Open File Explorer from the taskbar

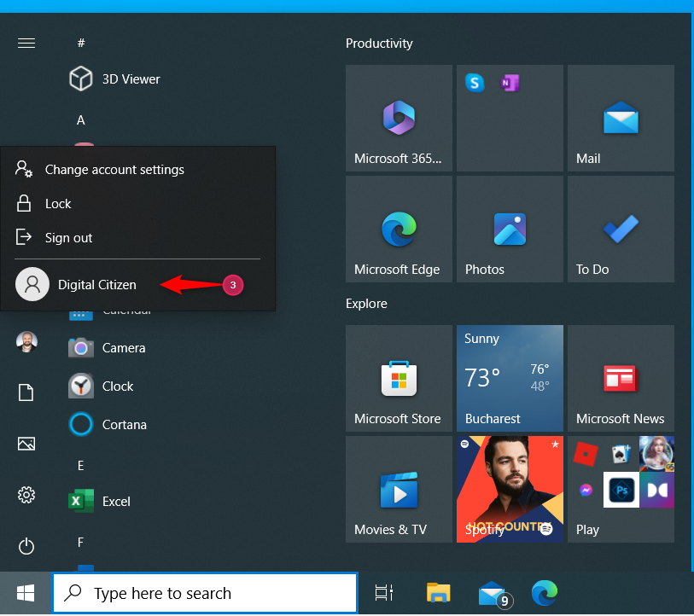[x=438, y=593]
